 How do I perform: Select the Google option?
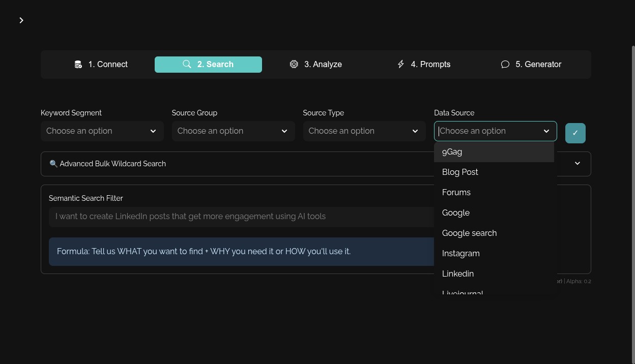coord(494,213)
